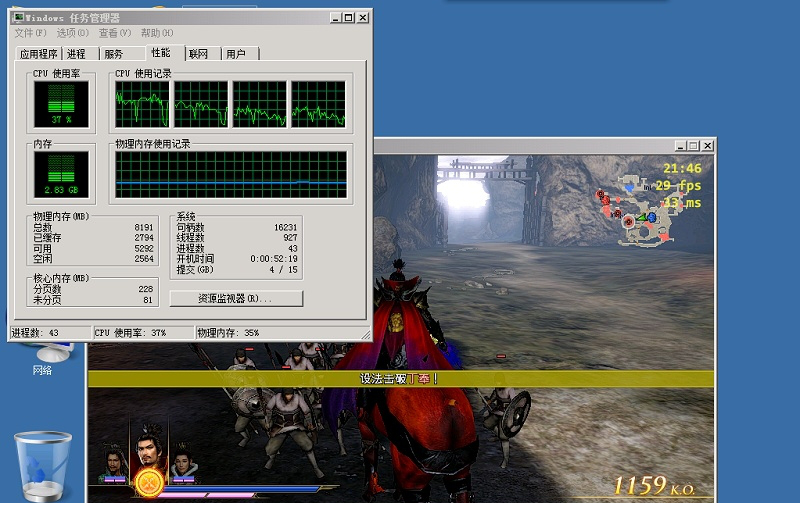The height and width of the screenshot is (523, 800).
Task: Open the 文件(F) menu in Task Manager
Action: click(30, 33)
